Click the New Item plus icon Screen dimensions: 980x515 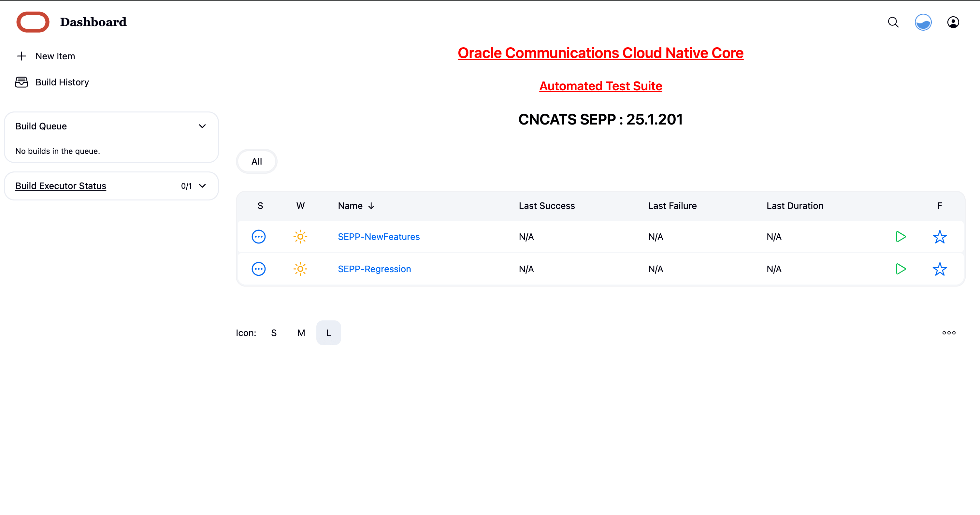[21, 55]
